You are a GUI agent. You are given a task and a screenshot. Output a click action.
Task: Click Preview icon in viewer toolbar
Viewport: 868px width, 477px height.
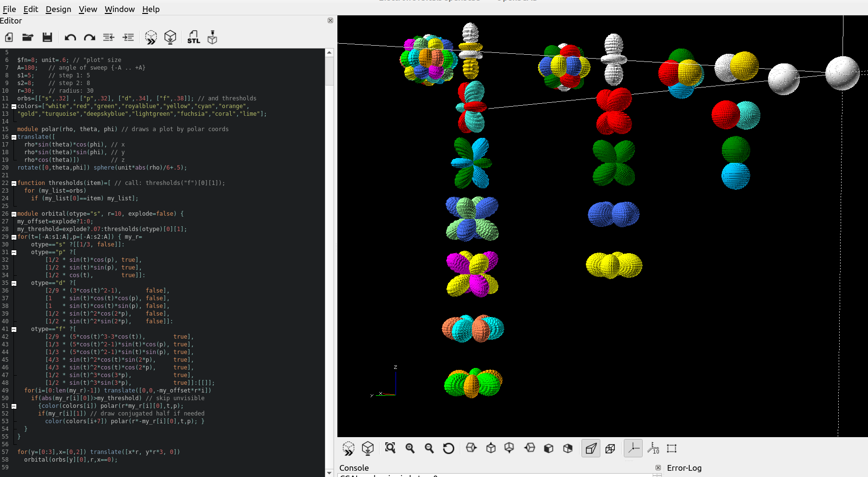pos(348,449)
